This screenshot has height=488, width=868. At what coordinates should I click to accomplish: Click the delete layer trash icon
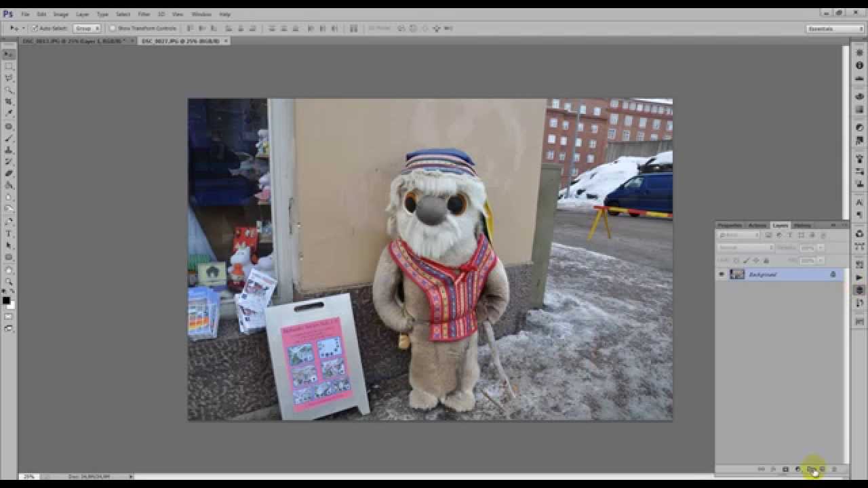click(834, 469)
